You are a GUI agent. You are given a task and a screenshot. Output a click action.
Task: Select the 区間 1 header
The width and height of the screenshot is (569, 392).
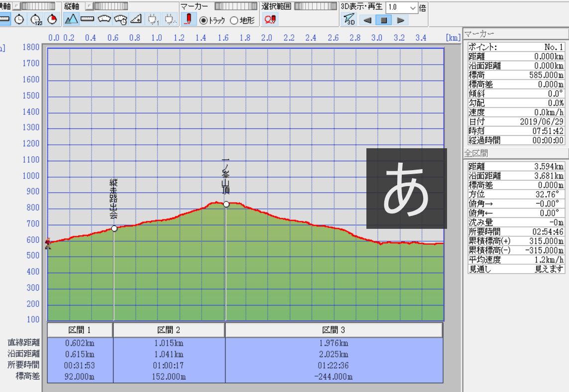pos(80,330)
